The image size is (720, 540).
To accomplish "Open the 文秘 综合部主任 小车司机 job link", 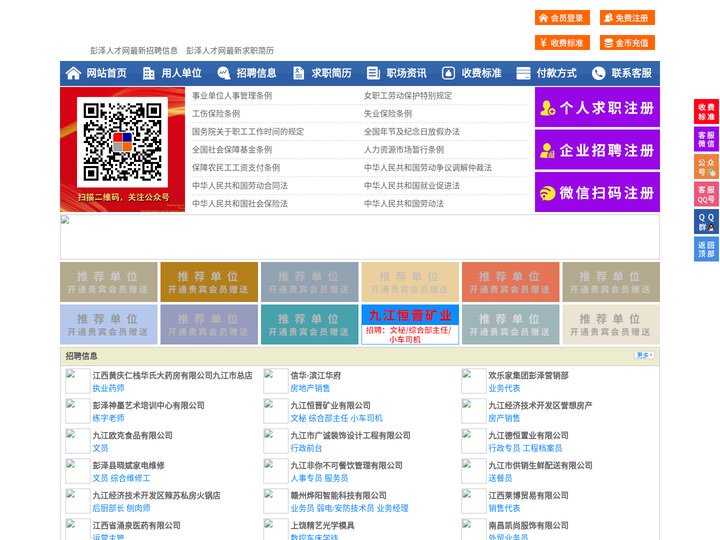I will [x=336, y=418].
